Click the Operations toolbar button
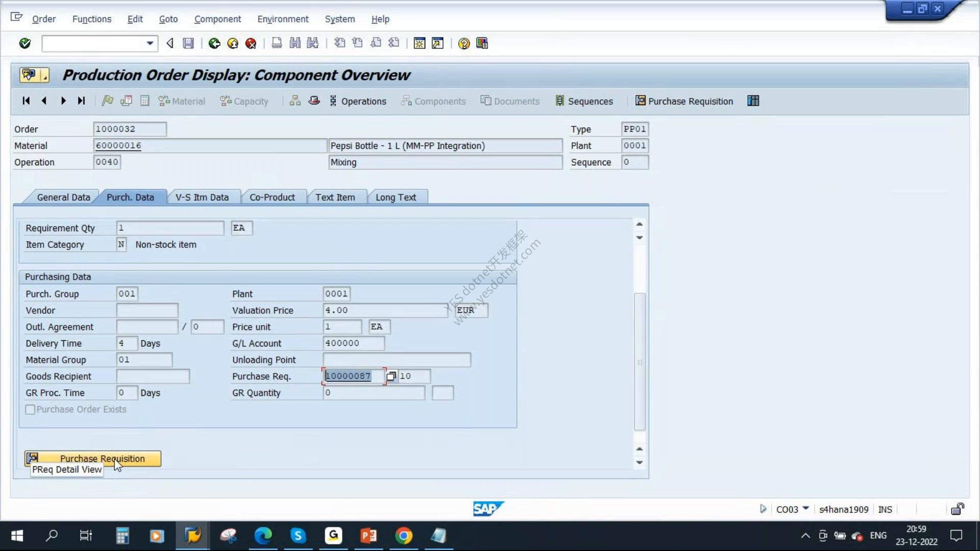The image size is (980, 551). click(357, 101)
